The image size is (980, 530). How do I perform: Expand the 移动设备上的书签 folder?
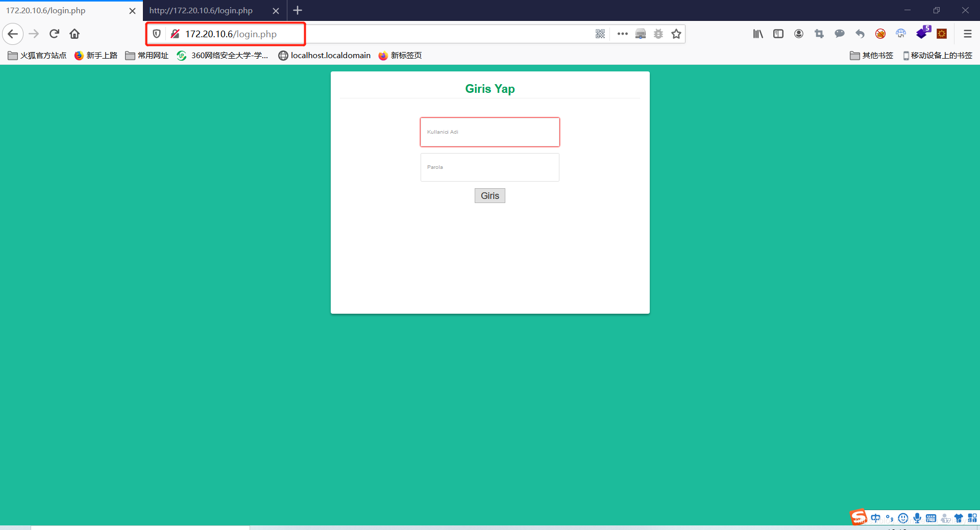click(938, 56)
